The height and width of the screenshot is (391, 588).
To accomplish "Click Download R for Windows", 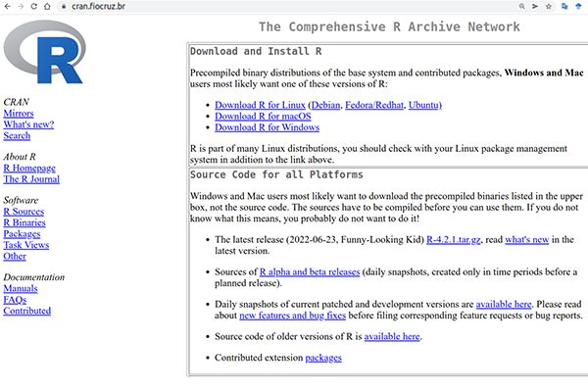I will point(267,127).
